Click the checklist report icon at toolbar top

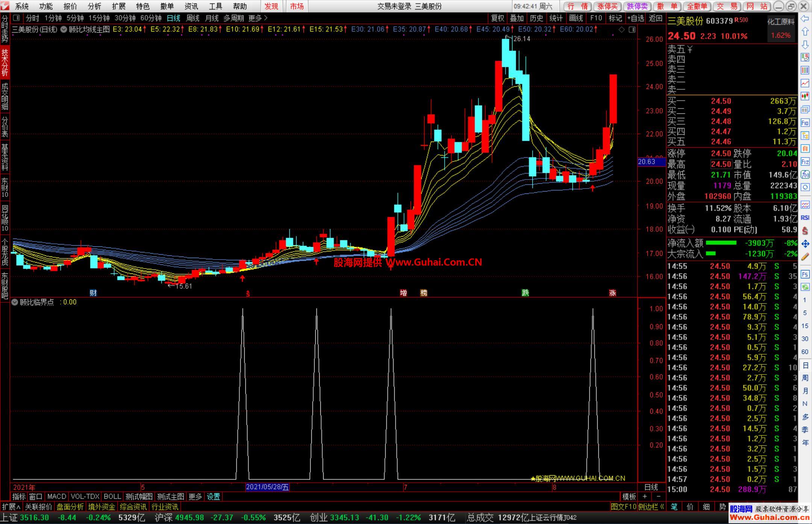805,57
